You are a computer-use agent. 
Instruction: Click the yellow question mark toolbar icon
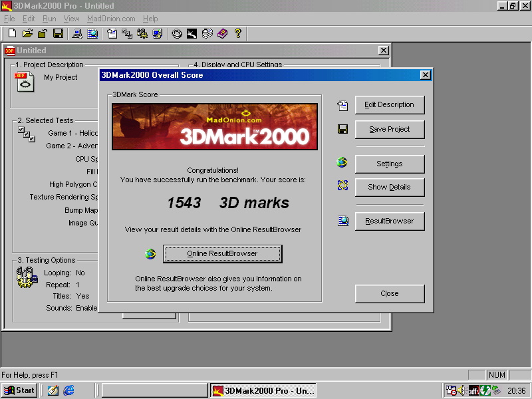click(x=238, y=33)
